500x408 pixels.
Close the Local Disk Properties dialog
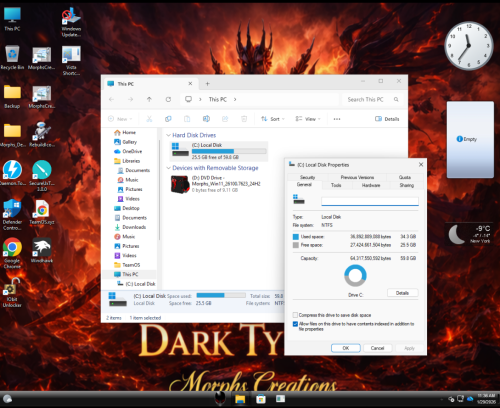pos(421,165)
